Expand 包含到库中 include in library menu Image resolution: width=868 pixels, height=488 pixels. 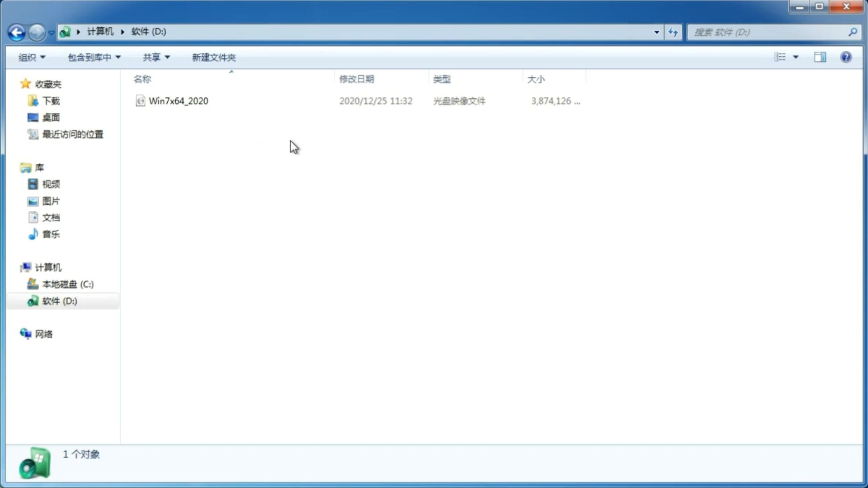click(93, 57)
